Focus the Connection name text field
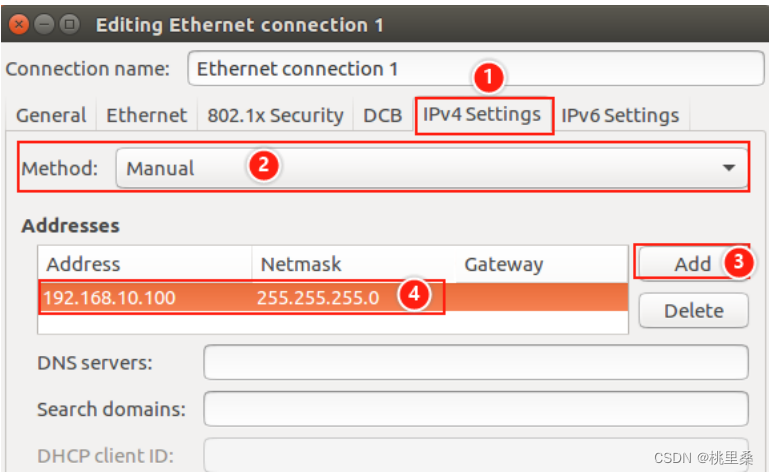 tap(475, 69)
